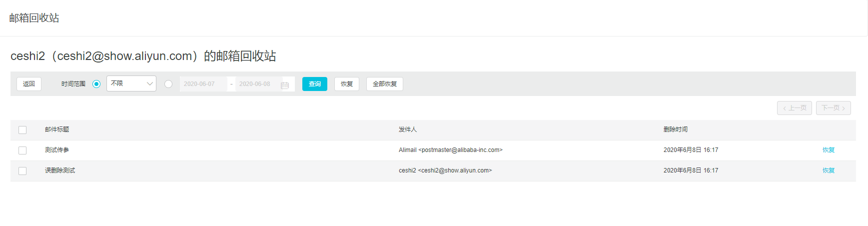Open the '不限' time range dropdown

[x=131, y=83]
